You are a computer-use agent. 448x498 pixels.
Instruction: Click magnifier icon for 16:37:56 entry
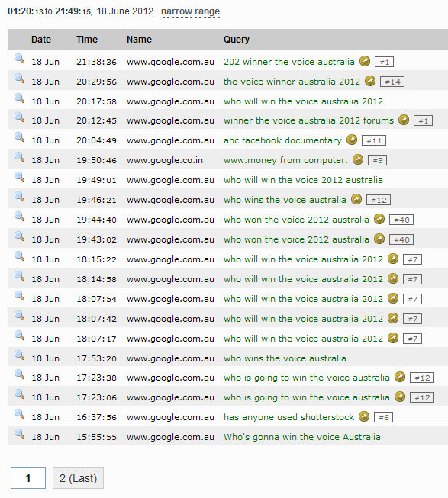pos(19,414)
